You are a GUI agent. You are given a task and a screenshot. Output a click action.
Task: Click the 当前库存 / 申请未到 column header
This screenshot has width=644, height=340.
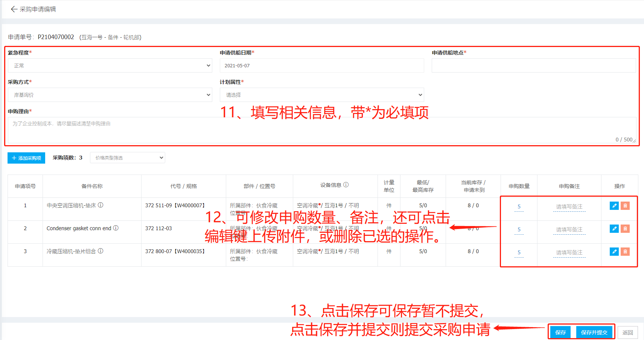473,186
